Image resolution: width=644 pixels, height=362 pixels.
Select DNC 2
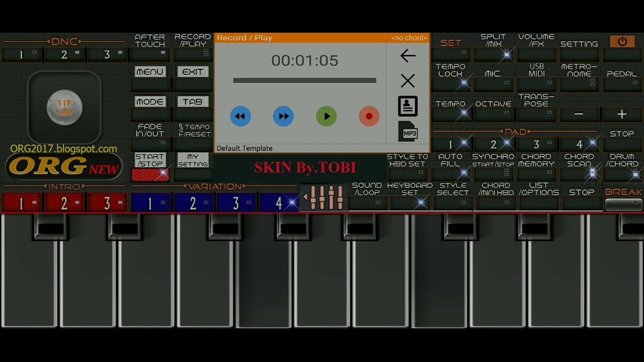[64, 55]
